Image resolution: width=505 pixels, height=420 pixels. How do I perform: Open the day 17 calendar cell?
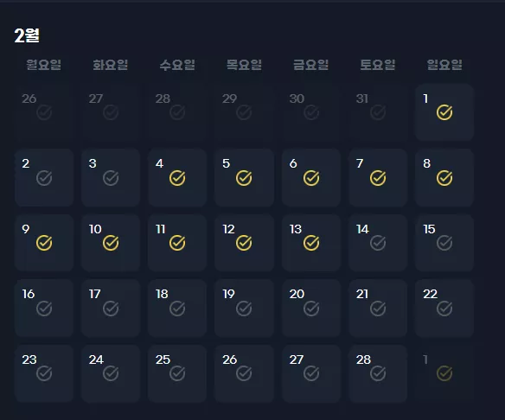[111, 308]
